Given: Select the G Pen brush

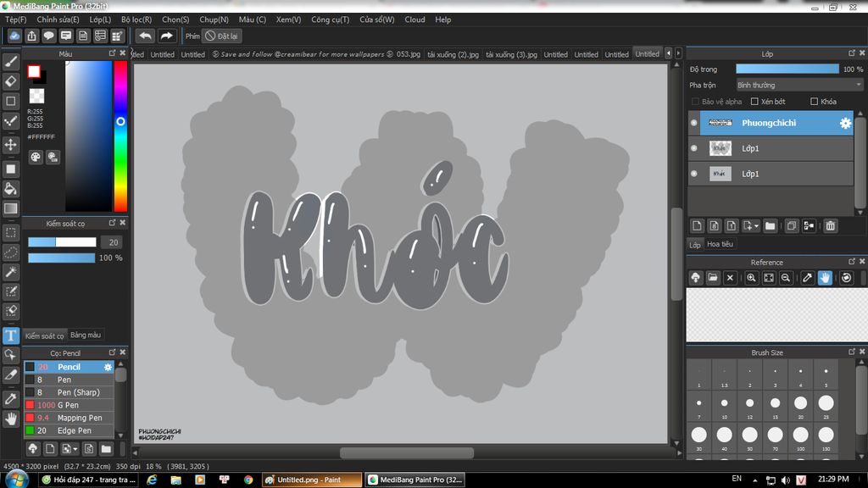Looking at the screenshot, I should (69, 405).
